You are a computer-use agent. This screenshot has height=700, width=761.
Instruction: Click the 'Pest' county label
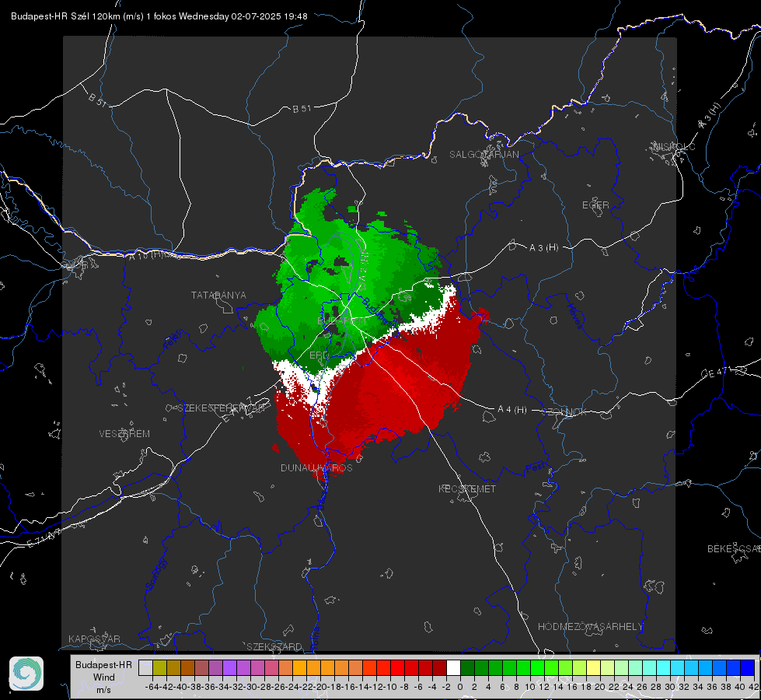pyautogui.click(x=535, y=468)
